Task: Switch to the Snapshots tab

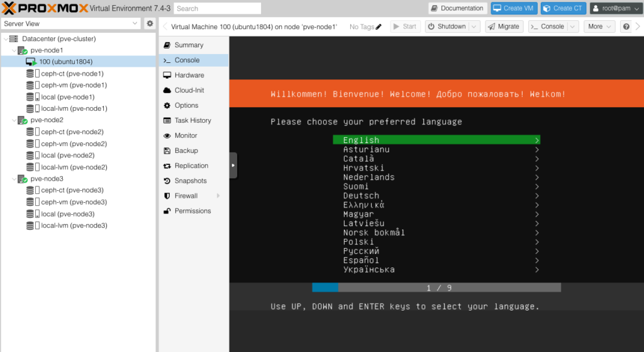Action: 194,181
